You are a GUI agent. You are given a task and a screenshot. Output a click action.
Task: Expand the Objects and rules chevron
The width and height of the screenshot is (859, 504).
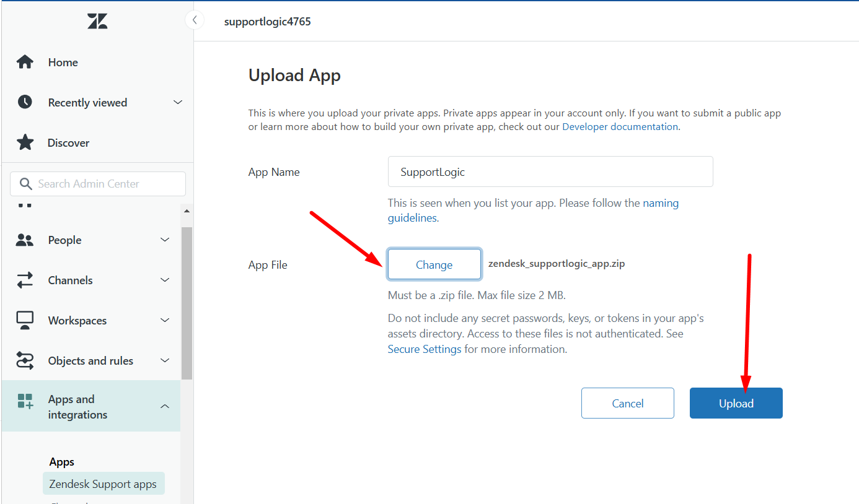pyautogui.click(x=165, y=360)
